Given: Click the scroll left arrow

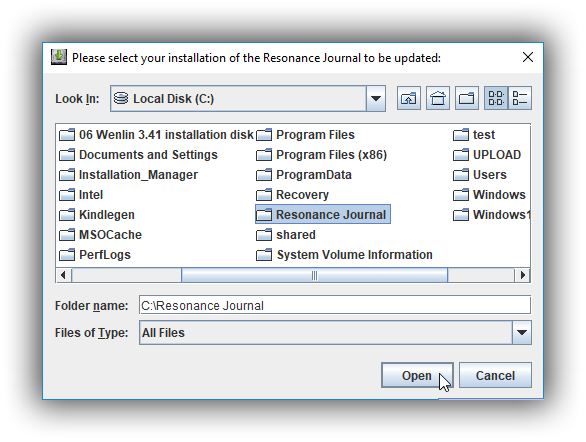Looking at the screenshot, I should tap(63, 275).
